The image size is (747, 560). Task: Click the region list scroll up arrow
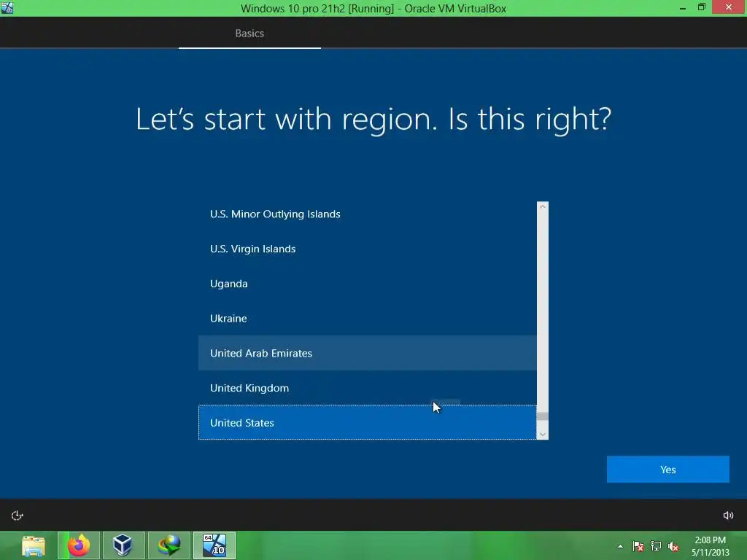(x=542, y=206)
